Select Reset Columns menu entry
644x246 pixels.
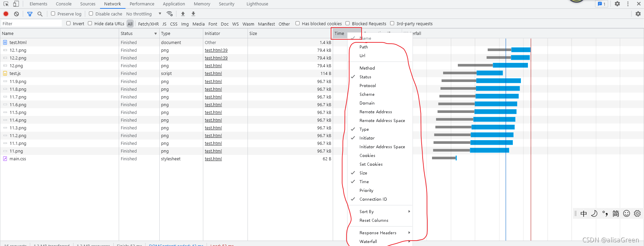pyautogui.click(x=380, y=220)
